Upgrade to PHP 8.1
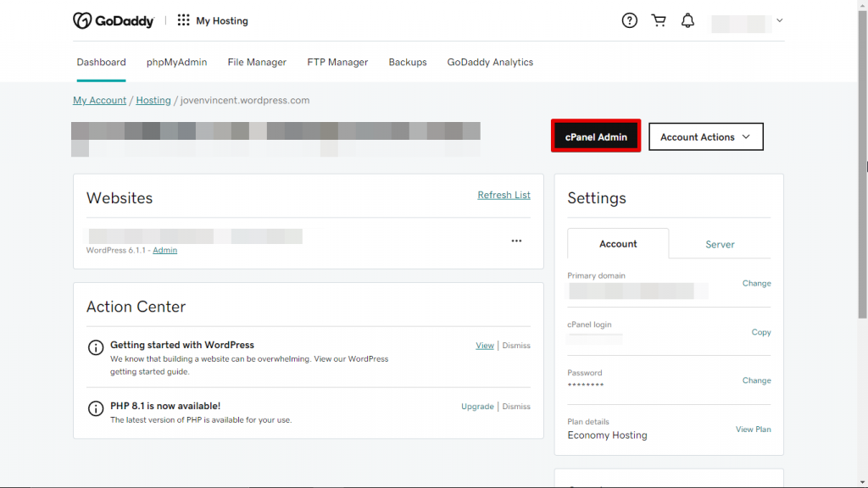868x488 pixels. point(477,406)
